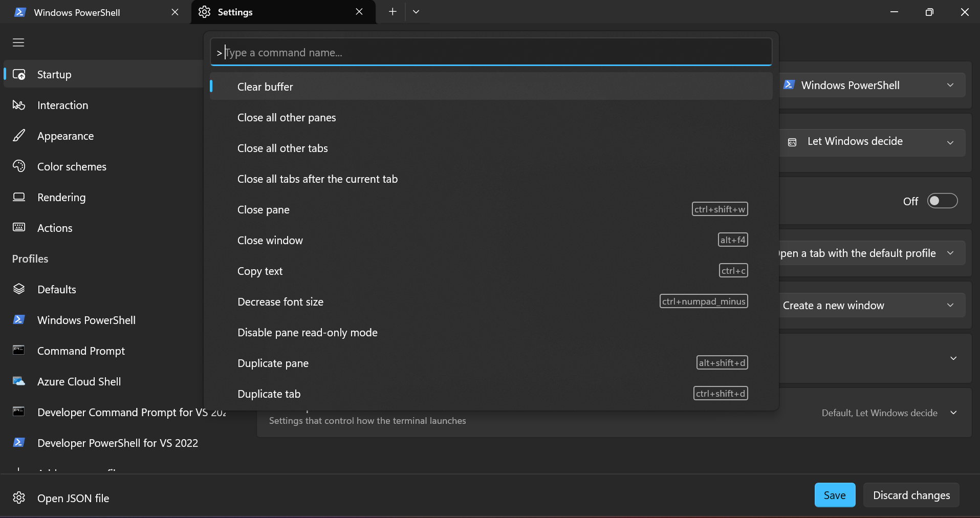This screenshot has height=518, width=980.
Task: Click the Discard changes button
Action: (x=911, y=495)
